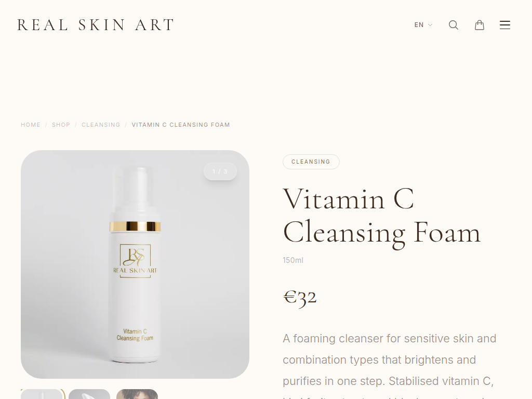Navigate to Cleansing breadcrumb category
Screen dimensions: 532x399
click(101, 125)
